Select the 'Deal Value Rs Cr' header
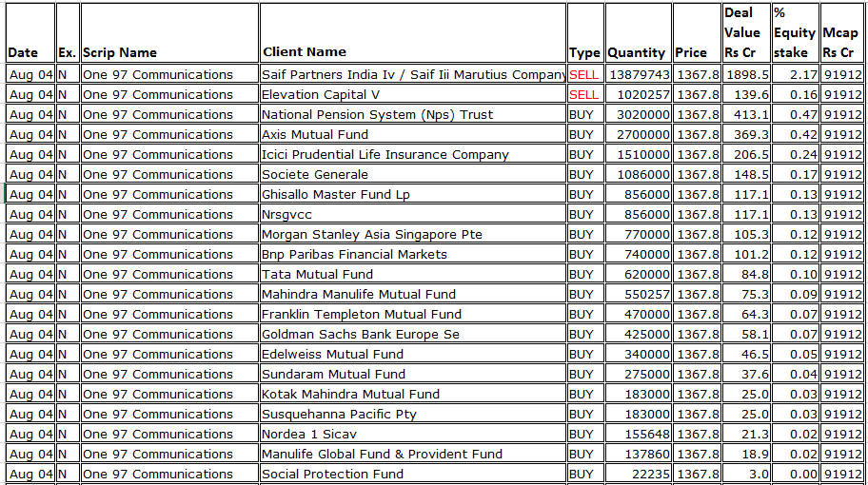This screenshot has width=868, height=485. click(746, 32)
